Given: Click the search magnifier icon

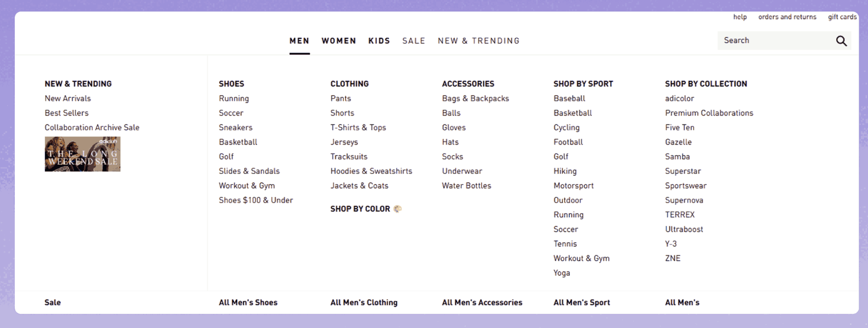Looking at the screenshot, I should coord(841,41).
